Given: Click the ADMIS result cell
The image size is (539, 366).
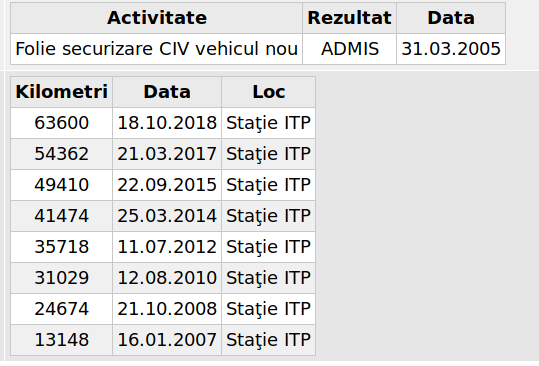Looking at the screenshot, I should (349, 49).
